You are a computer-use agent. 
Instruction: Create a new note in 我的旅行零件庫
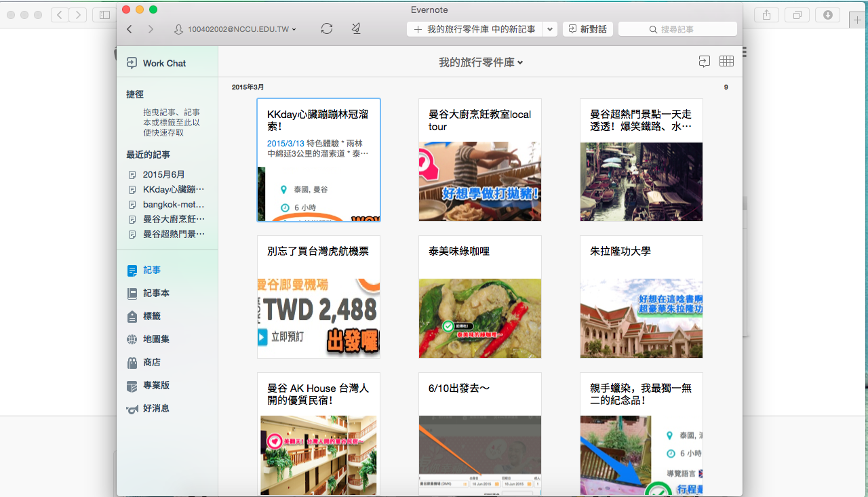click(x=475, y=29)
